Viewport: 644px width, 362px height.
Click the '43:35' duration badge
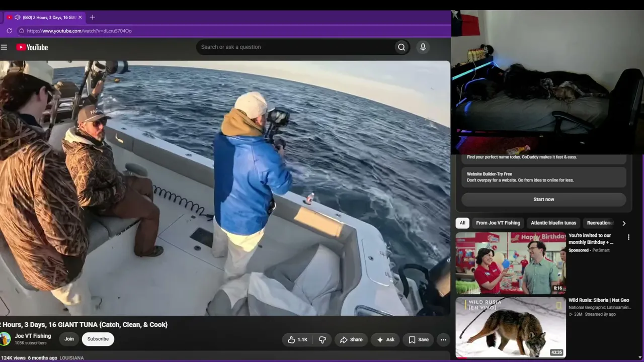556,352
